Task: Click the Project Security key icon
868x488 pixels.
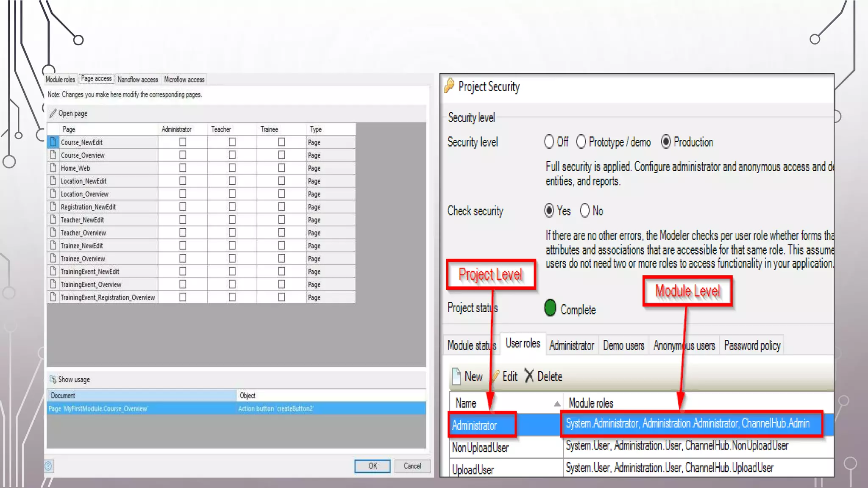Action: tap(449, 86)
